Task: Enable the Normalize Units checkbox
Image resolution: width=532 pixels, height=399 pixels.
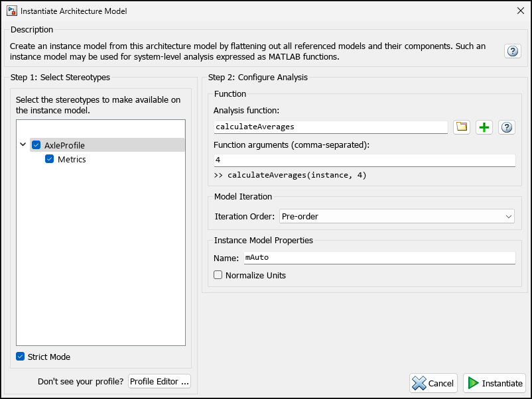Action: tap(218, 274)
